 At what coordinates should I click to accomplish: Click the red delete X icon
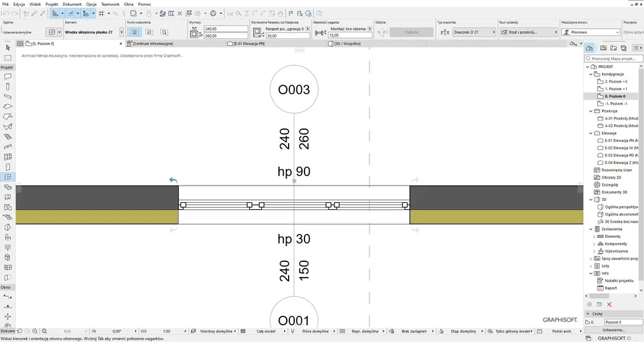(609, 304)
